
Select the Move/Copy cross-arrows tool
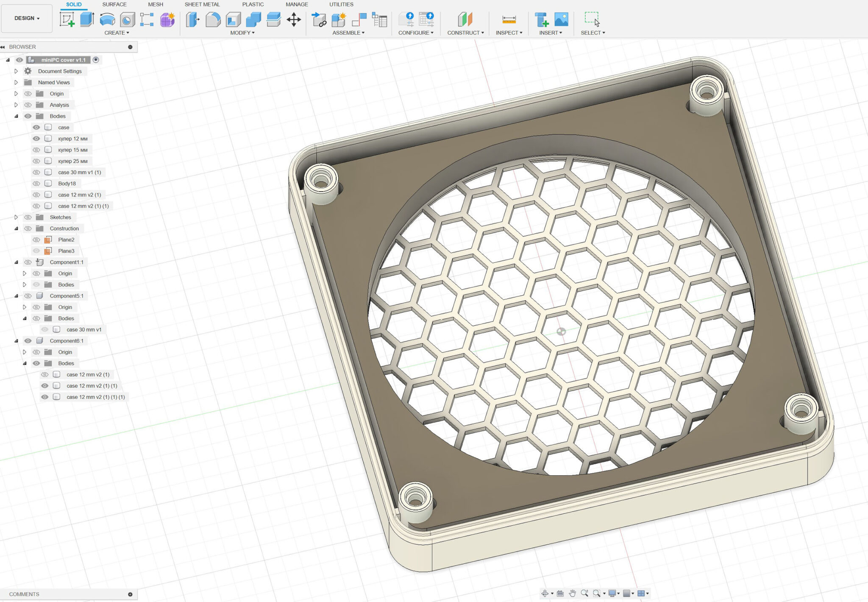(294, 20)
